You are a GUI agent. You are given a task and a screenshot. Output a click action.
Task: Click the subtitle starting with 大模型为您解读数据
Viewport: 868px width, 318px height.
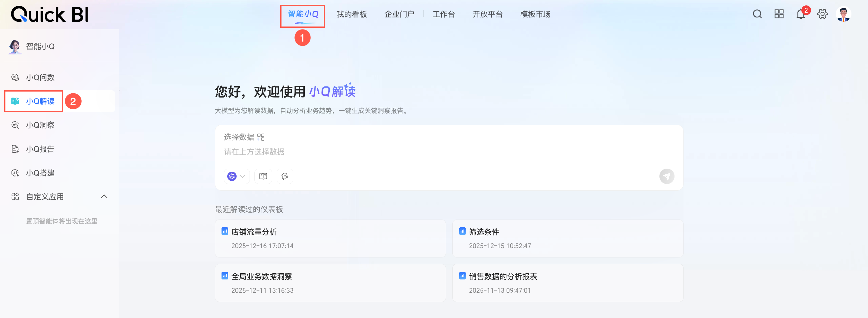[312, 111]
